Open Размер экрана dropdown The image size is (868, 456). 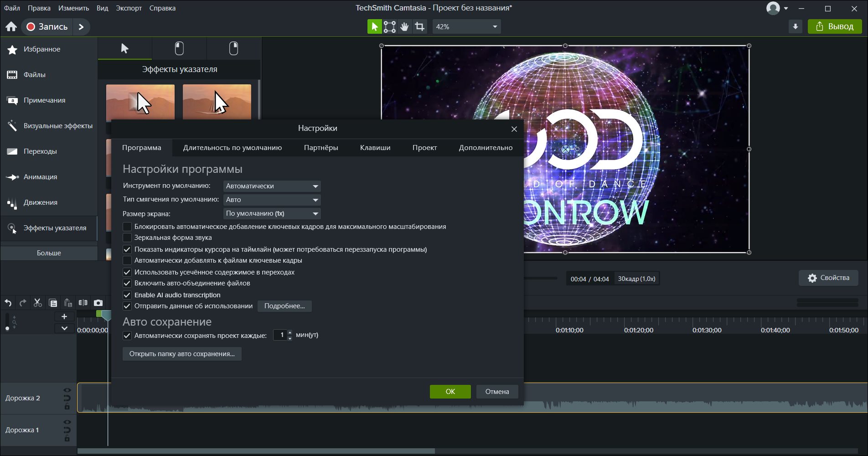272,213
